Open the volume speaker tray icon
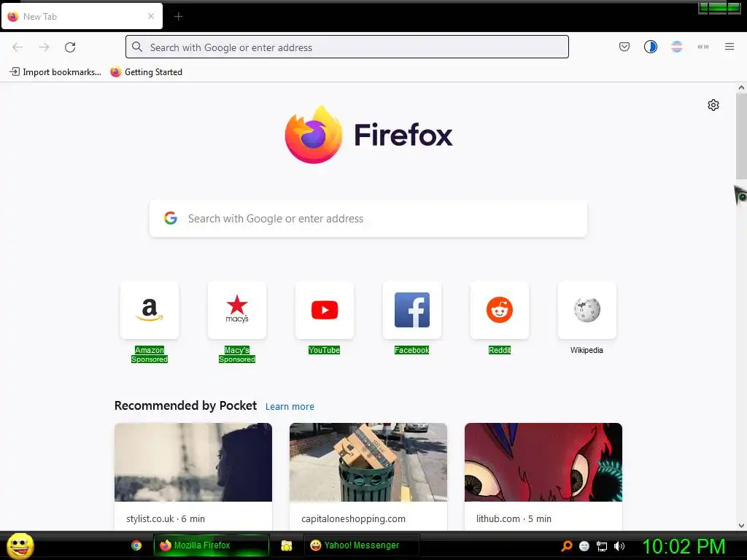This screenshot has width=747, height=560. [x=619, y=546]
